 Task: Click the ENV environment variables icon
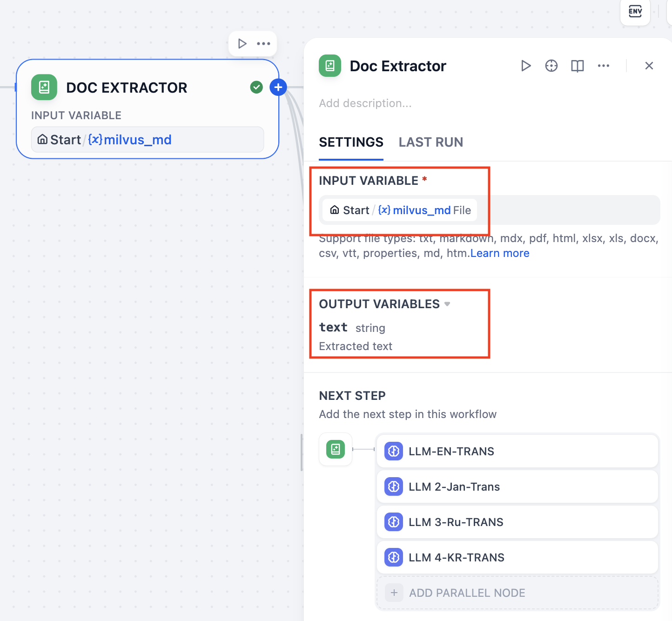point(635,12)
